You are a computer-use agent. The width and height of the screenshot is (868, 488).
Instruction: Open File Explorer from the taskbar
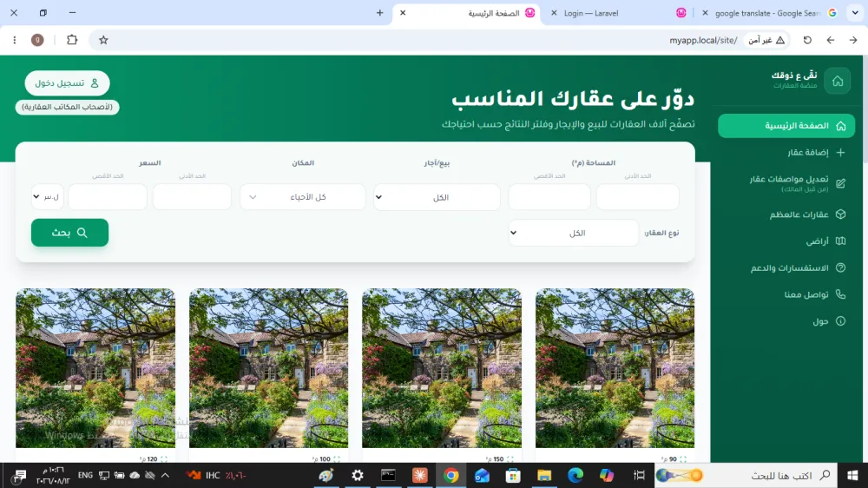pyautogui.click(x=544, y=475)
